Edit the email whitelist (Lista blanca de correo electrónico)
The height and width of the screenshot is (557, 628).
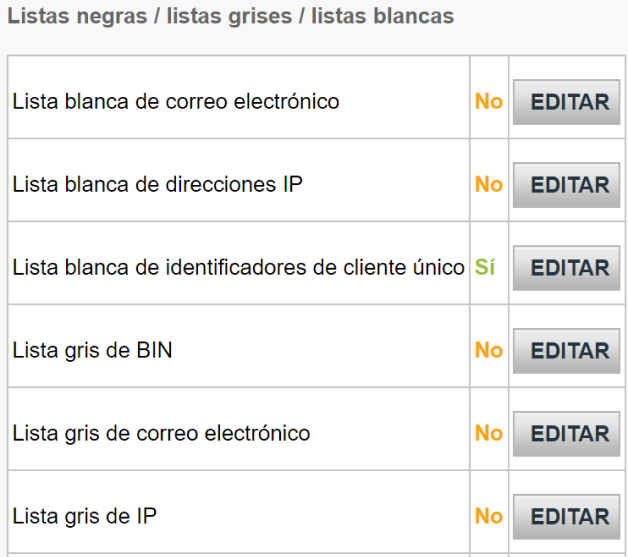[x=566, y=102]
